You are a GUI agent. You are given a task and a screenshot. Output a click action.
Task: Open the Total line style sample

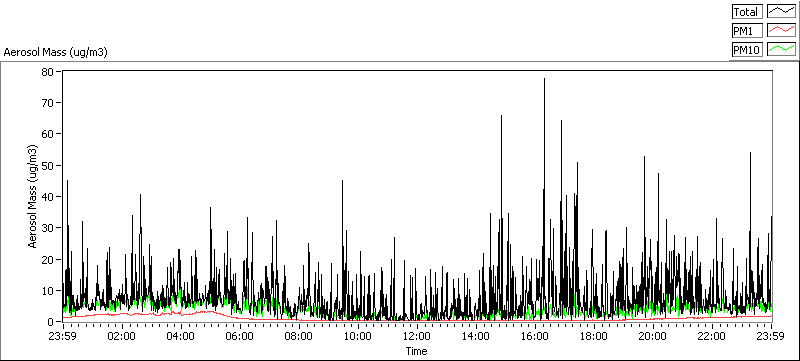(x=781, y=12)
